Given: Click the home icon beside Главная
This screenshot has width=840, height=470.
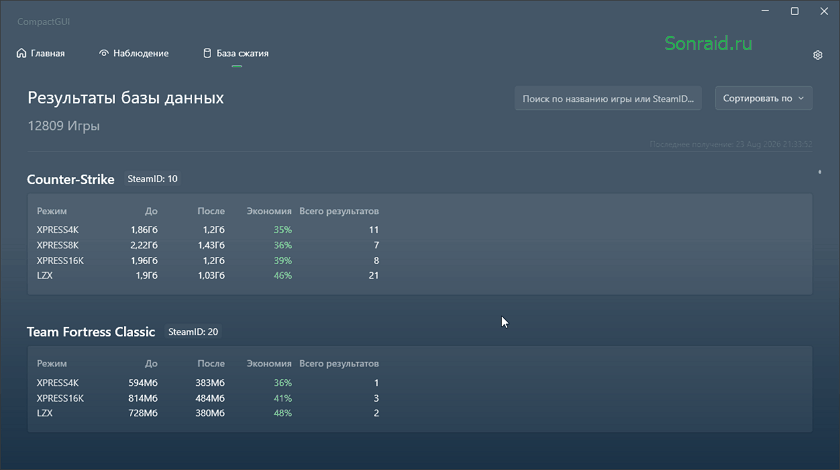Looking at the screenshot, I should 21,53.
